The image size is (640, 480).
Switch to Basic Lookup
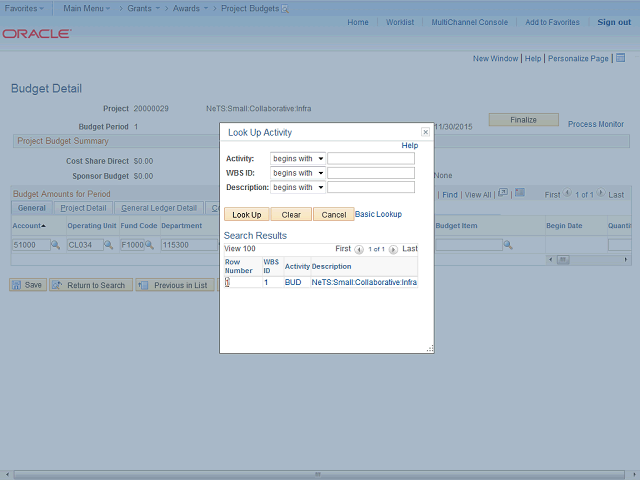(x=378, y=214)
